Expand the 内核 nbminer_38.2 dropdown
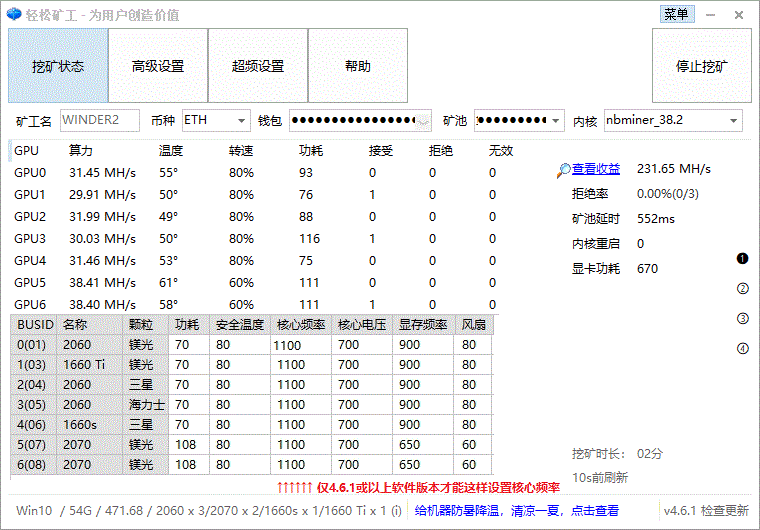The height and width of the screenshot is (530, 760). pyautogui.click(x=733, y=121)
